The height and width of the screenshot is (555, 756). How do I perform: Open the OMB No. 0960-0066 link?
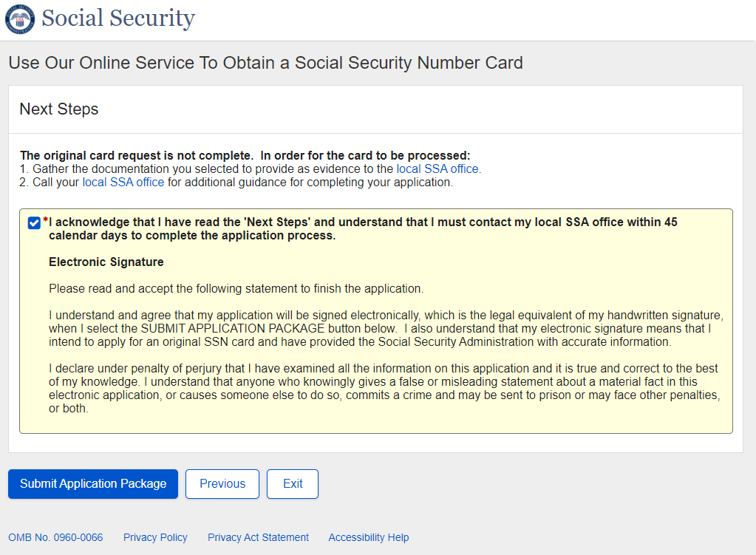pyautogui.click(x=55, y=537)
